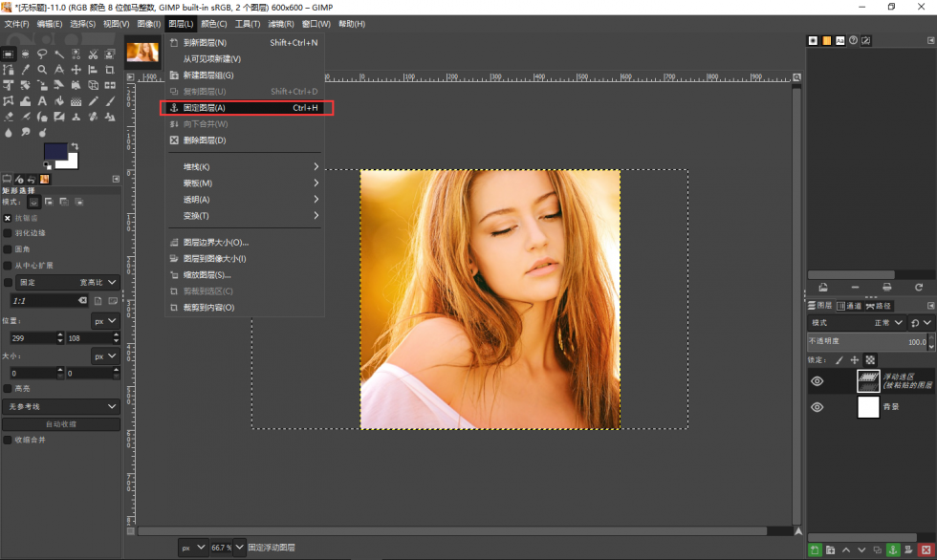Enable the 从中心扩展 checkbox
This screenshot has width=937, height=560.
click(x=8, y=265)
